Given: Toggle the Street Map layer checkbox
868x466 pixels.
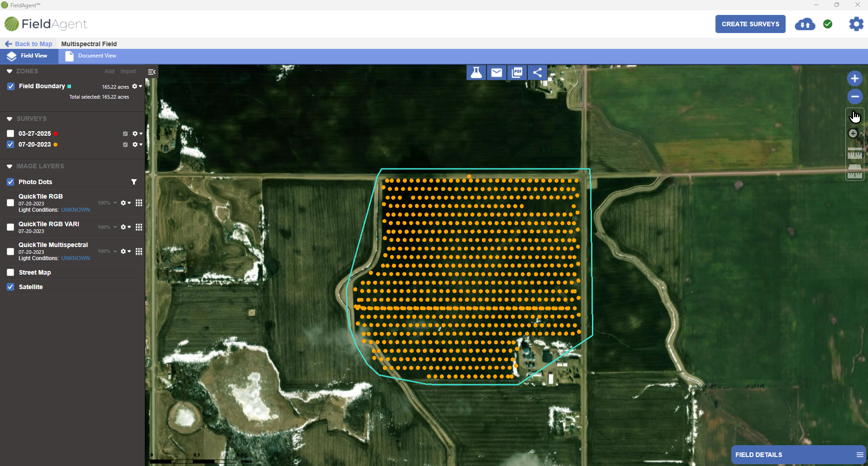Looking at the screenshot, I should (x=10, y=272).
